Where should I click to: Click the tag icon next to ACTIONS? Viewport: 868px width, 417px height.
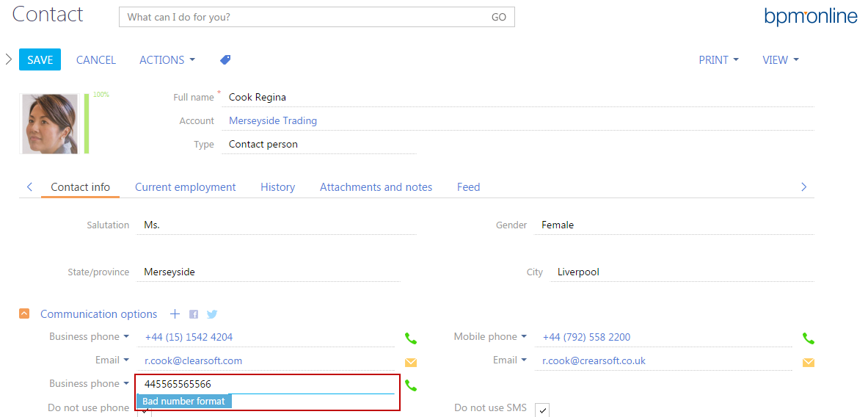pos(225,60)
